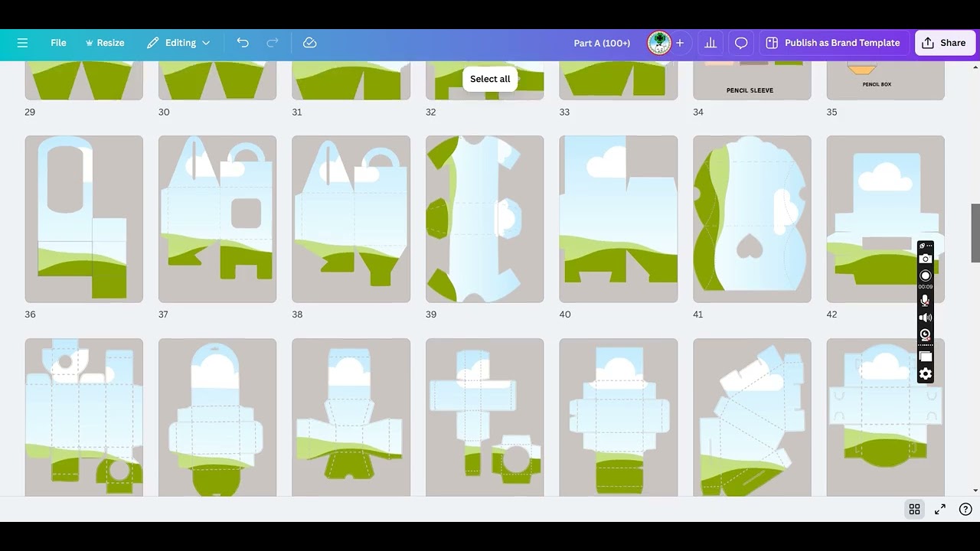Toggle the recorder webcam
The width and height of the screenshot is (980, 551).
tap(926, 334)
